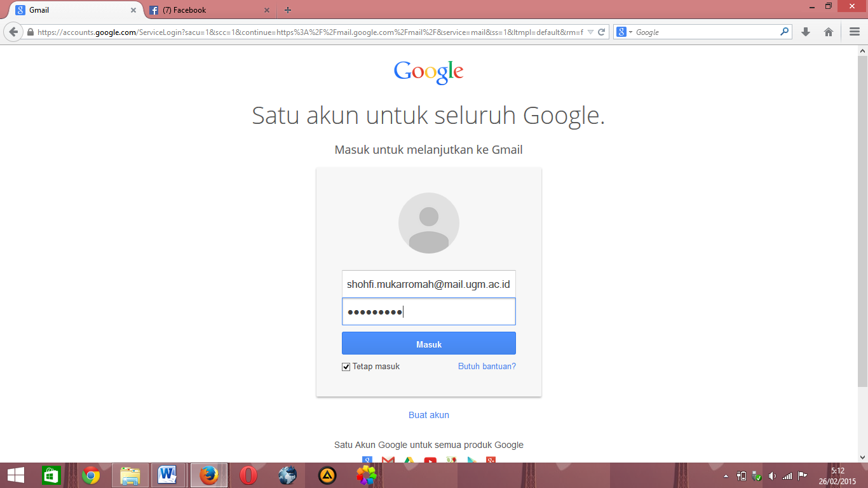Screen dimensions: 868x488
Task: Launch Opera from the taskbar
Action: [248, 475]
